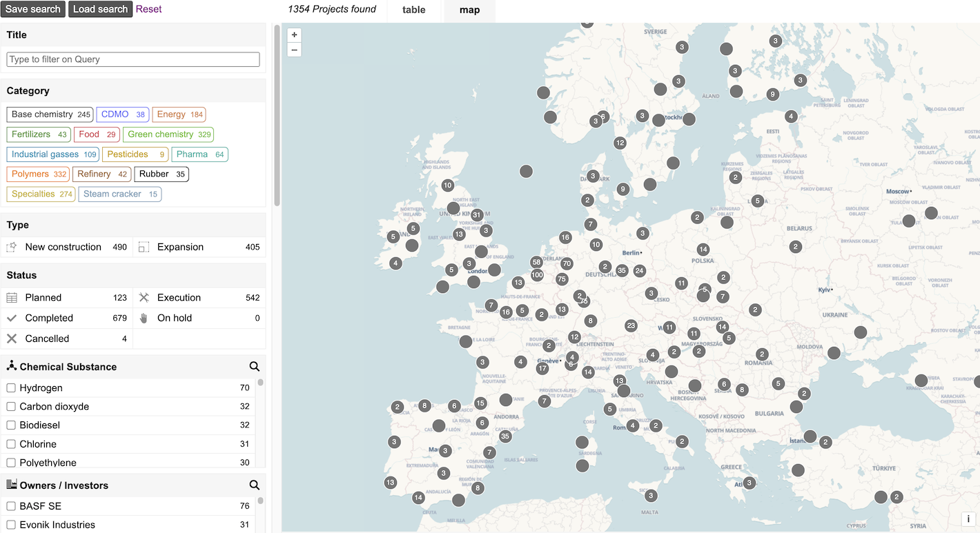980x533 pixels.
Task: Select the Green chemistry category tag
Action: click(x=169, y=134)
